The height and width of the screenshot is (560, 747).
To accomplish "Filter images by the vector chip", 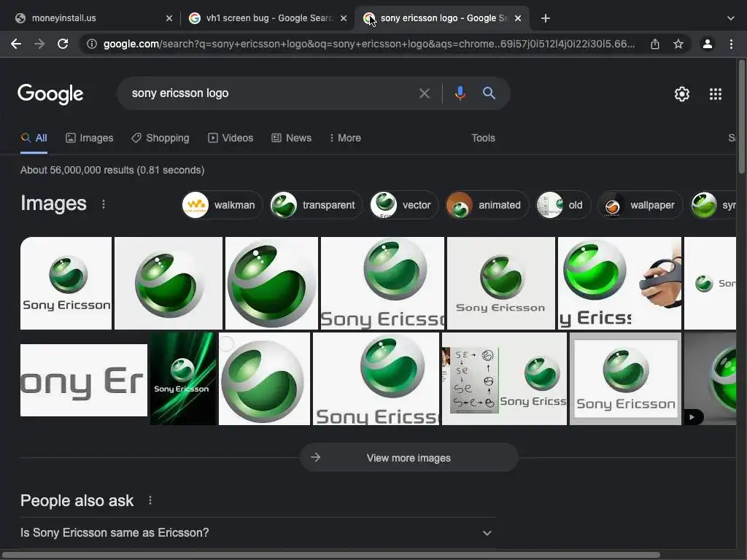I will (404, 205).
